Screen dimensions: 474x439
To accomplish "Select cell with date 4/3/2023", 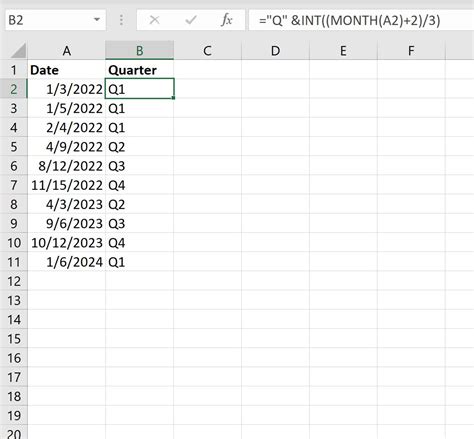I will pos(67,204).
